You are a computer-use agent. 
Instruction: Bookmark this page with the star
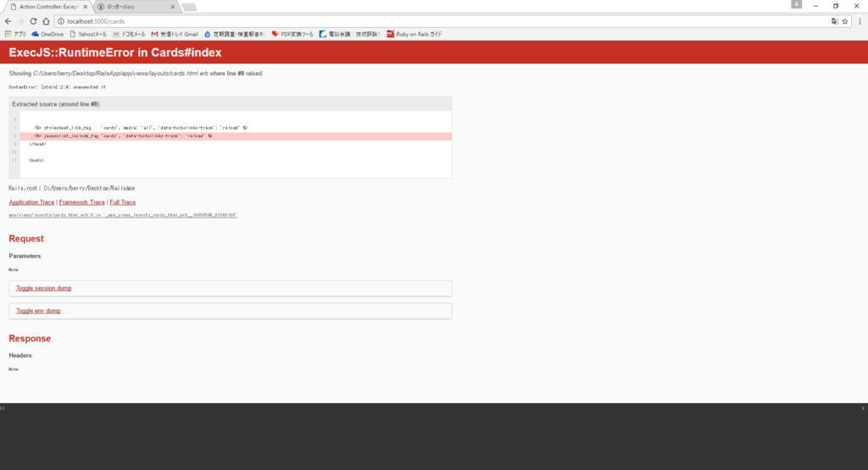pos(845,21)
